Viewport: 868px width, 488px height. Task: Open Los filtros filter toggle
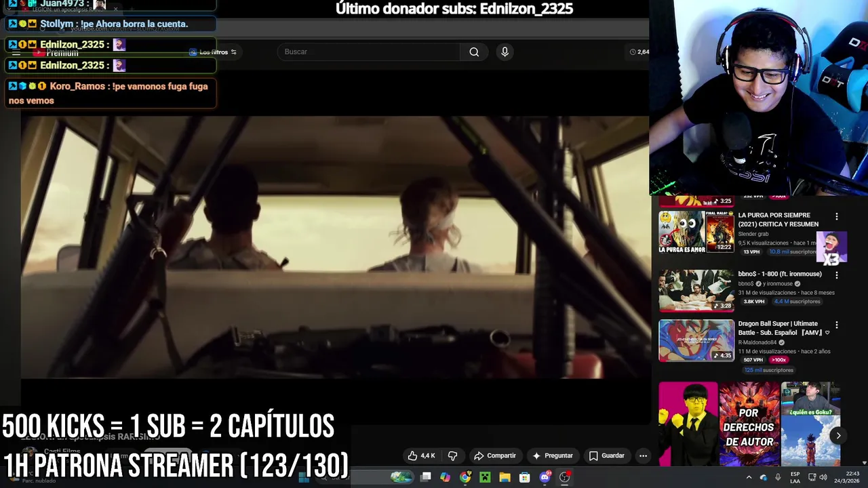point(214,52)
